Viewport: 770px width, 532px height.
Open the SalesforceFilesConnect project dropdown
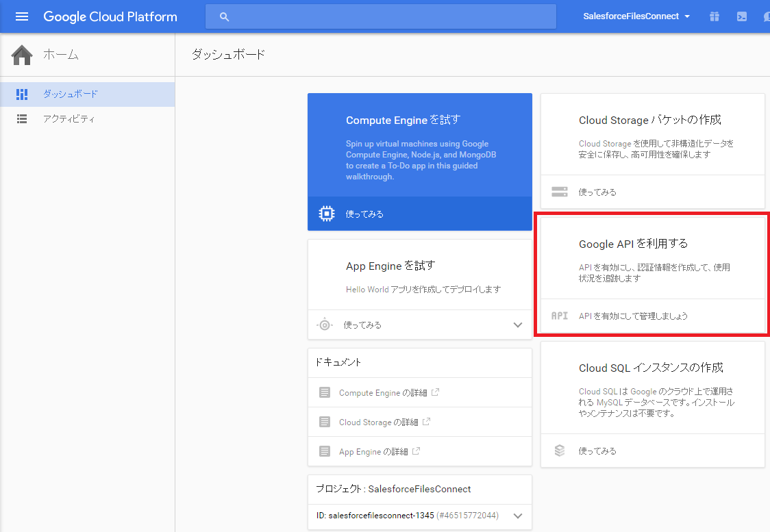click(x=636, y=16)
